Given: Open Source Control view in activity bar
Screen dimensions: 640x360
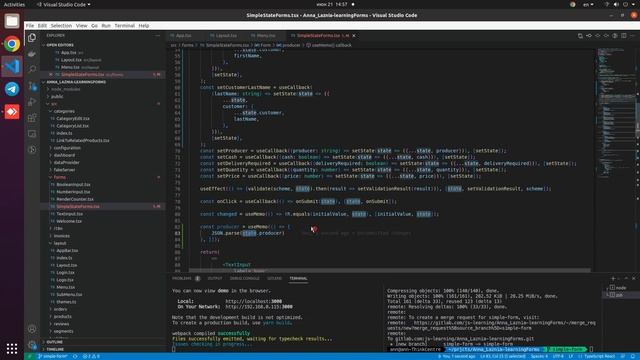Looking at the screenshot, I should tap(32, 86).
